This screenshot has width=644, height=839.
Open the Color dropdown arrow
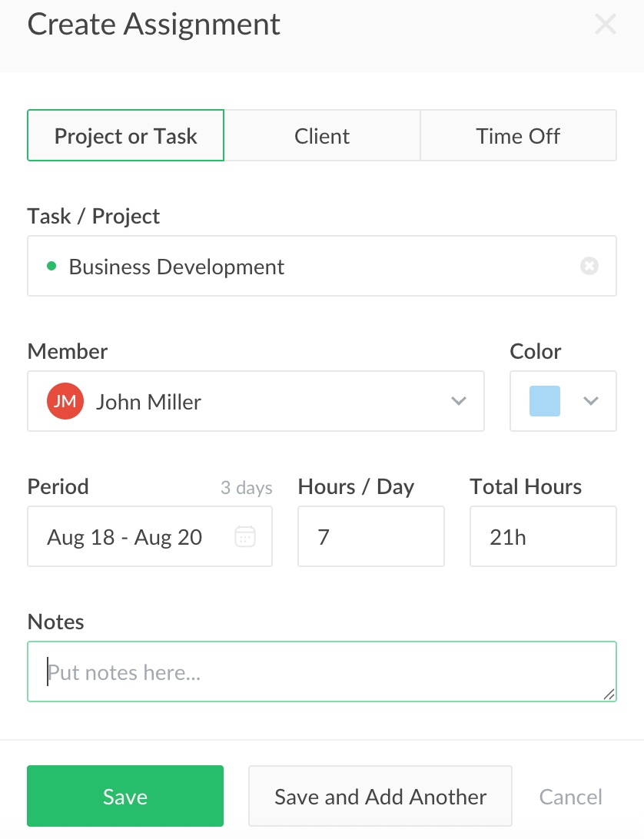point(591,401)
